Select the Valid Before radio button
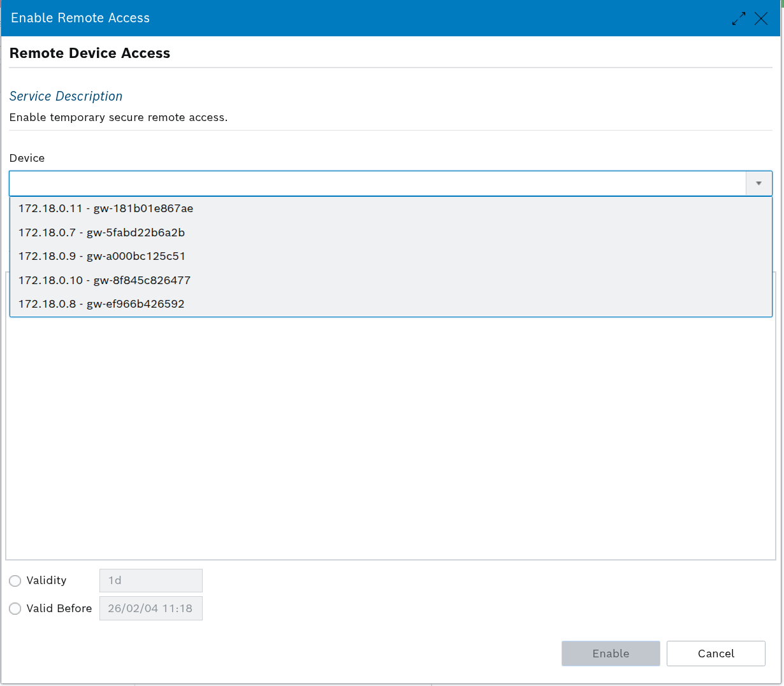 [x=15, y=609]
